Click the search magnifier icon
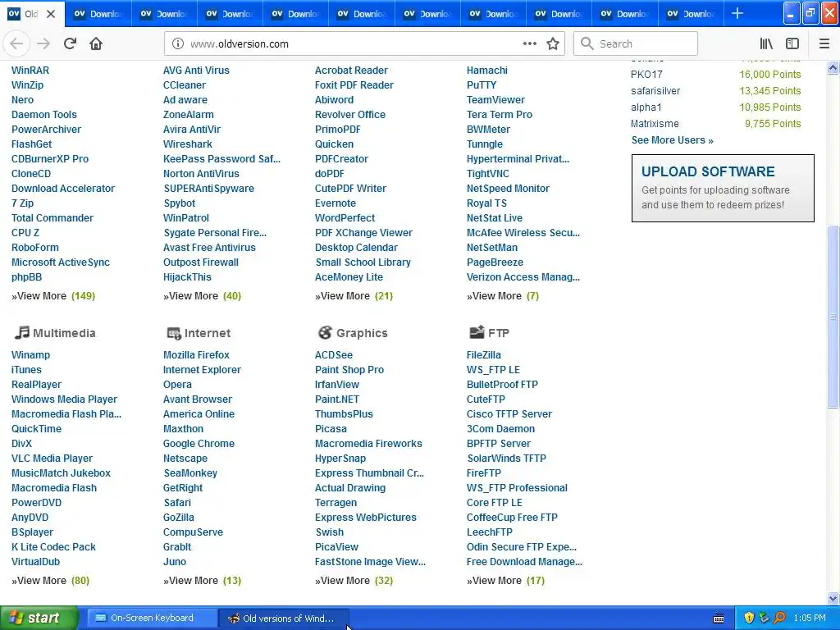Image resolution: width=840 pixels, height=630 pixels. coord(587,44)
